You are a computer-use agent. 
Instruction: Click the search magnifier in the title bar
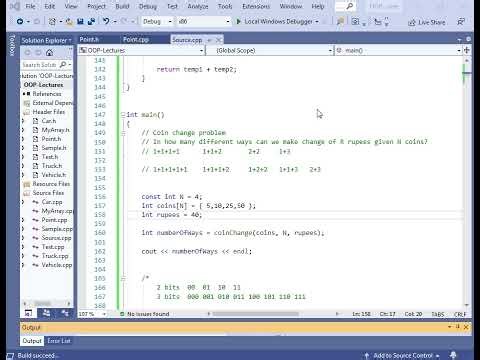(x=349, y=6)
